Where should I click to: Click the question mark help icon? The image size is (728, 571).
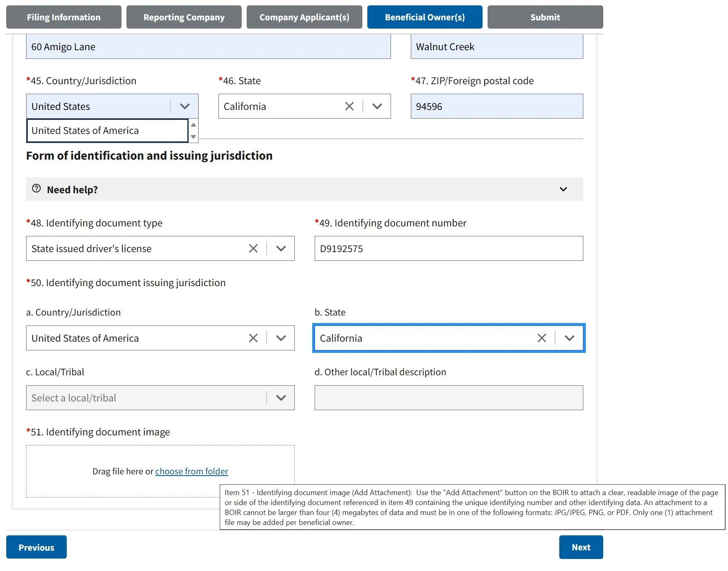tap(36, 189)
